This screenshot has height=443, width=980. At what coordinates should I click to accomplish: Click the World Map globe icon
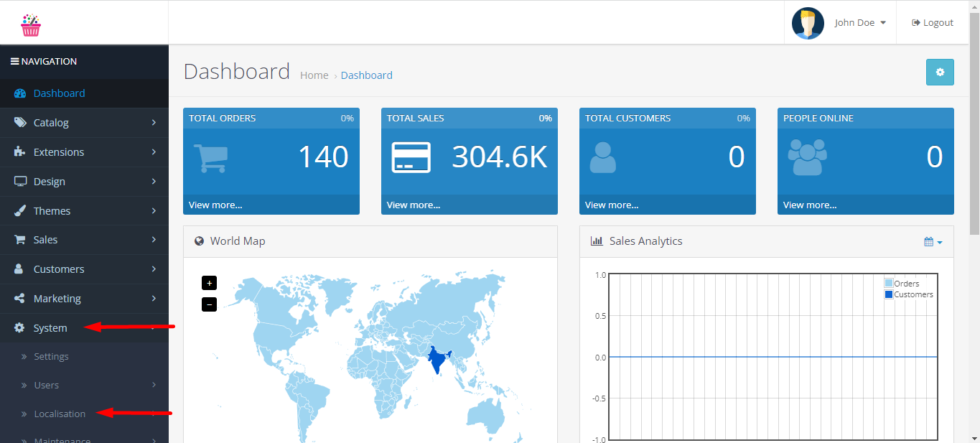click(x=199, y=241)
